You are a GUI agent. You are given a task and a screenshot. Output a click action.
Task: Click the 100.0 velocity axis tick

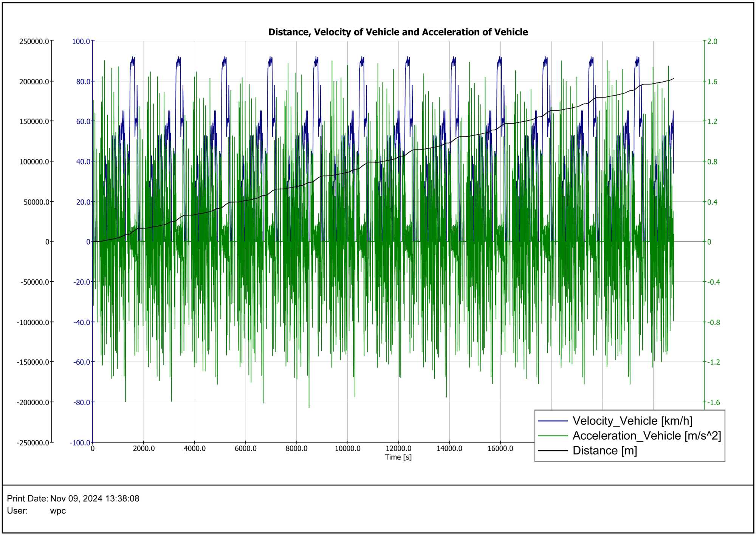coord(81,42)
